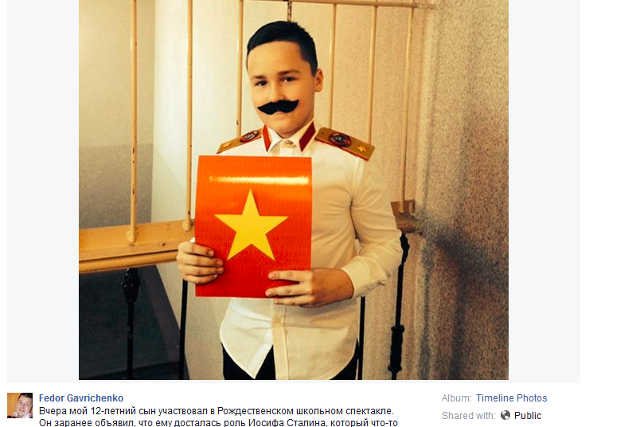Click the red uniform collar under chin
Viewport: 640px width, 427px height.
point(290,137)
